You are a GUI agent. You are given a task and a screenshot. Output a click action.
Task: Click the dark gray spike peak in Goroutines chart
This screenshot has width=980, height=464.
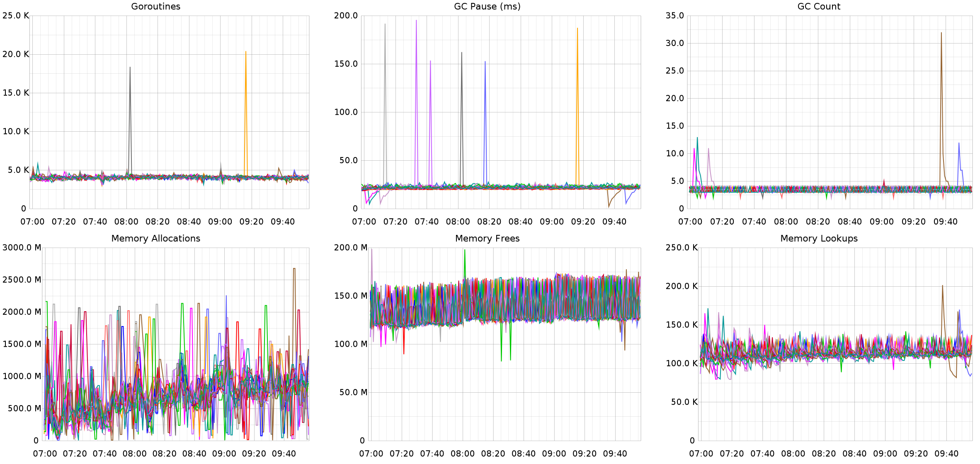pos(130,68)
